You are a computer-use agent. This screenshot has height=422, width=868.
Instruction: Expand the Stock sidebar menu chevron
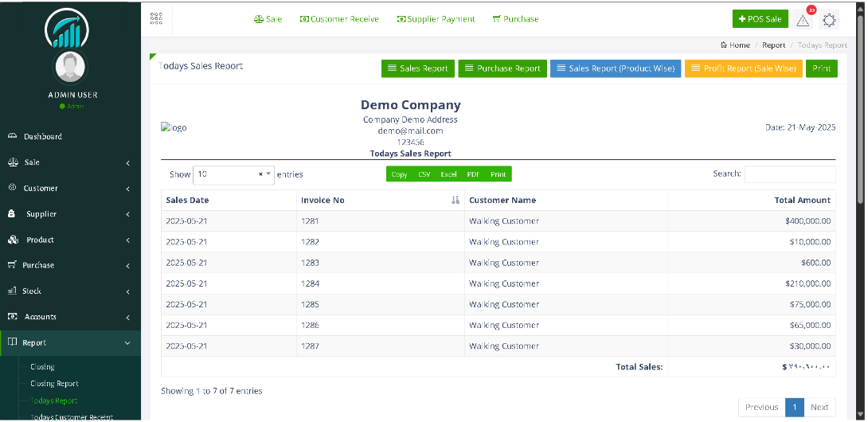128,291
